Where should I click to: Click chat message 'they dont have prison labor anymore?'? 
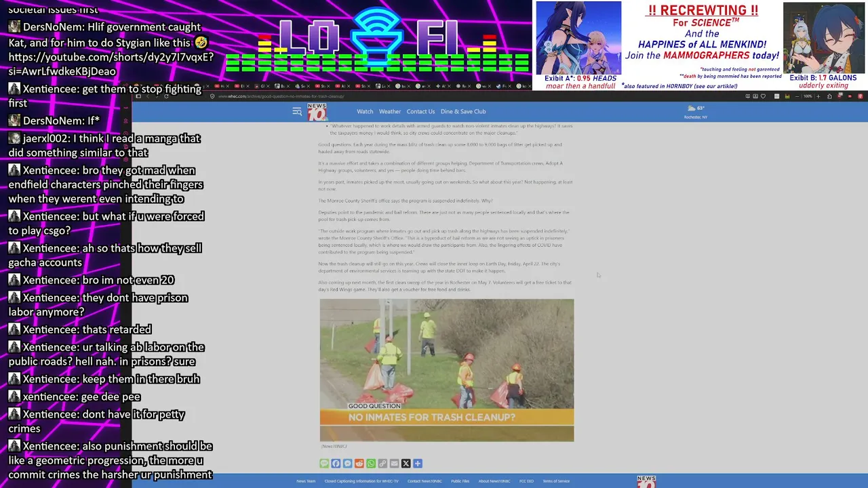pos(98,305)
